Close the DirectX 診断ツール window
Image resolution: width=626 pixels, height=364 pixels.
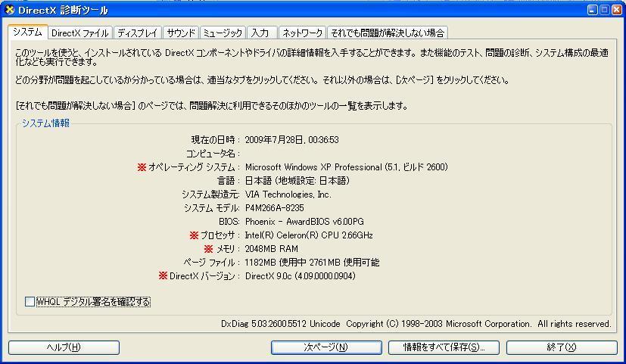tap(616, 10)
